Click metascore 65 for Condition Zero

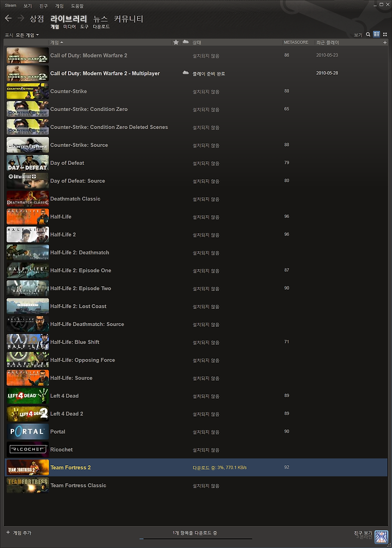point(286,109)
